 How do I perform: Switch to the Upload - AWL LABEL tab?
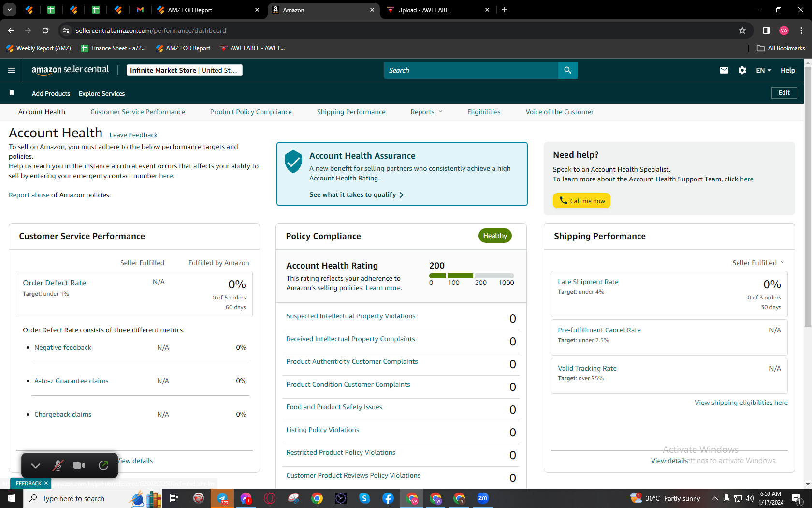(x=438, y=10)
